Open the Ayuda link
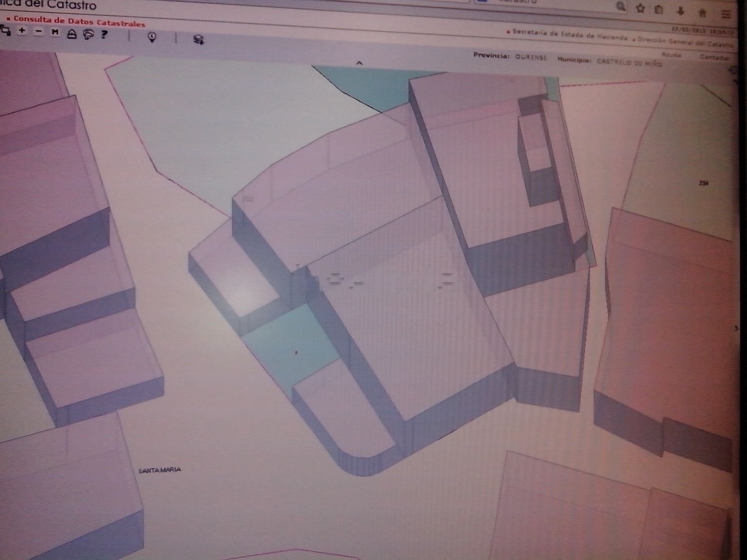 [671, 54]
